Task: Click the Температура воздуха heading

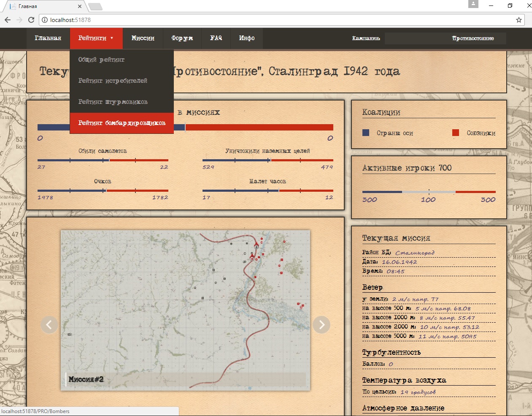Action: click(x=404, y=380)
